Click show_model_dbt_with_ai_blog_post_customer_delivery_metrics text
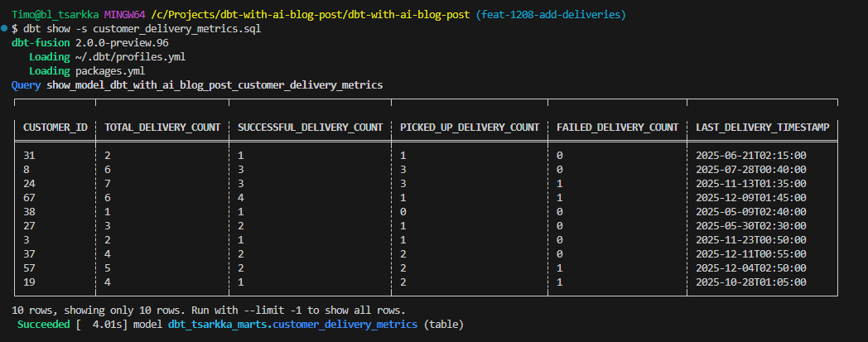 tap(215, 85)
